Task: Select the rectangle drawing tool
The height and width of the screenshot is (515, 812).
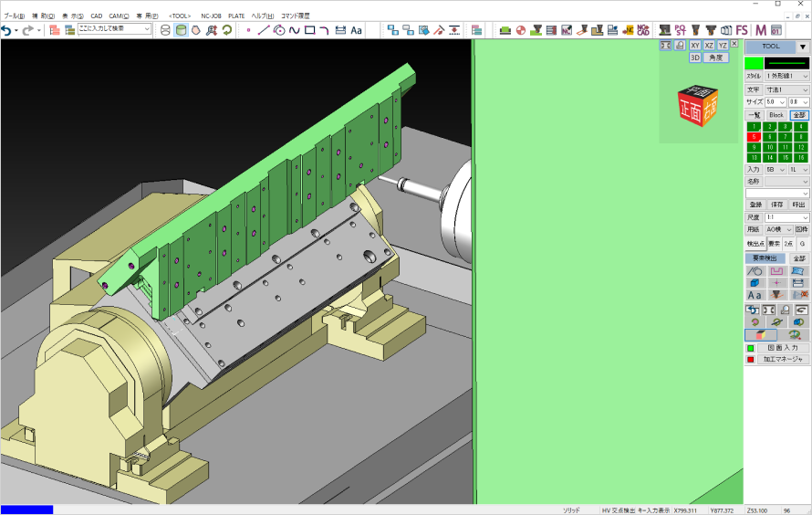Action: [x=309, y=30]
